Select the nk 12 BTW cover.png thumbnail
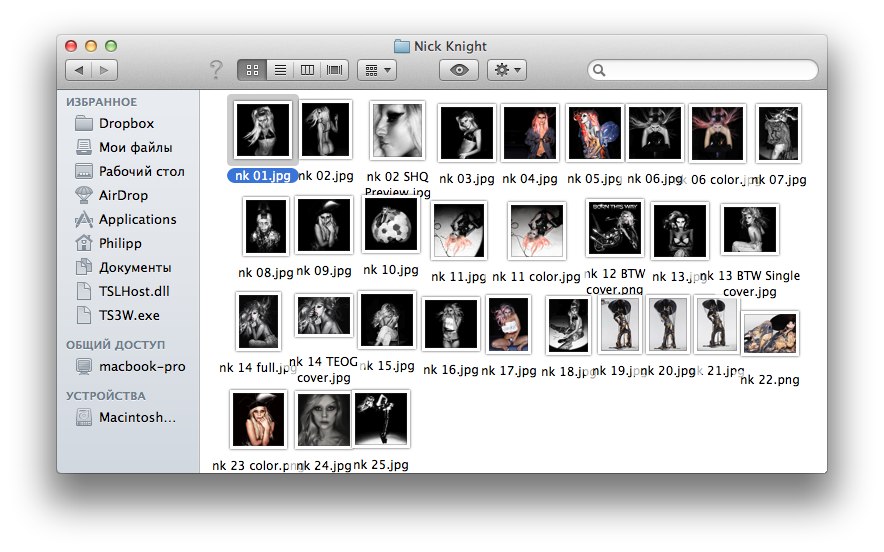Viewport: 884px width, 552px height. click(x=615, y=228)
